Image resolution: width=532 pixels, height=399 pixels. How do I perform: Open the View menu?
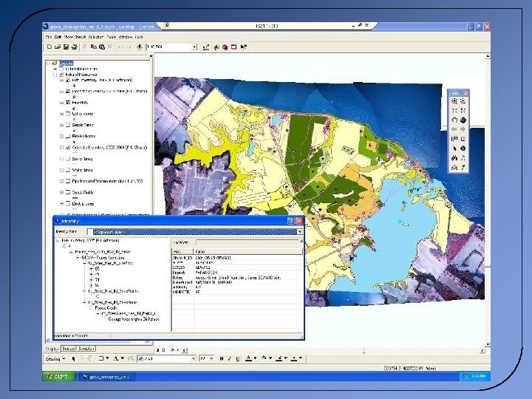point(69,37)
